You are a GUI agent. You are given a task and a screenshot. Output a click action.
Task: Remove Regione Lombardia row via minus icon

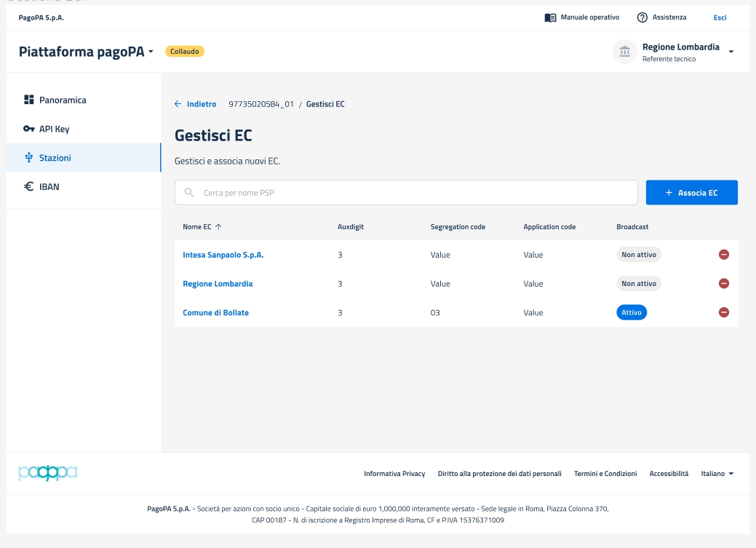click(723, 284)
